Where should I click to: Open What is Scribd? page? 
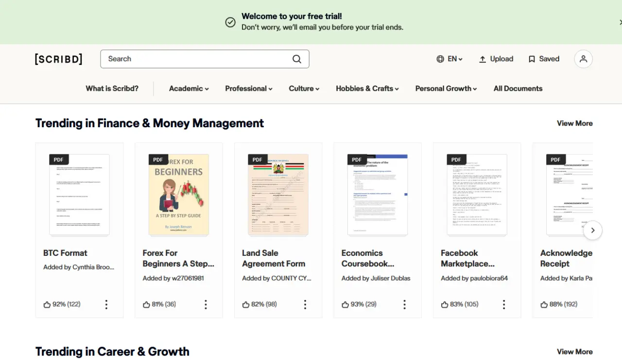tap(112, 88)
